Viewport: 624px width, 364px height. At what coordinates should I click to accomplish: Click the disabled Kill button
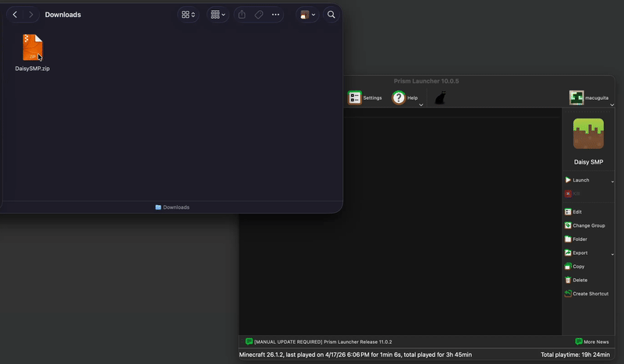click(573, 194)
